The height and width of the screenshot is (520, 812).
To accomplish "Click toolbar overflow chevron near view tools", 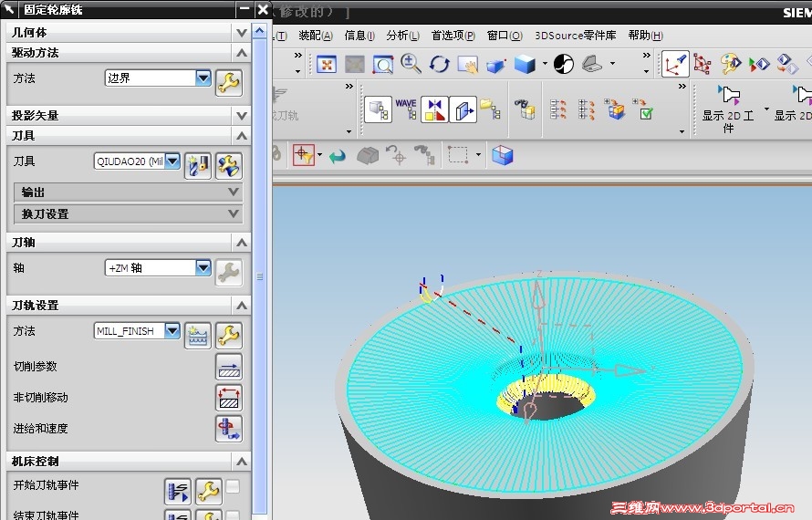I will [x=646, y=56].
